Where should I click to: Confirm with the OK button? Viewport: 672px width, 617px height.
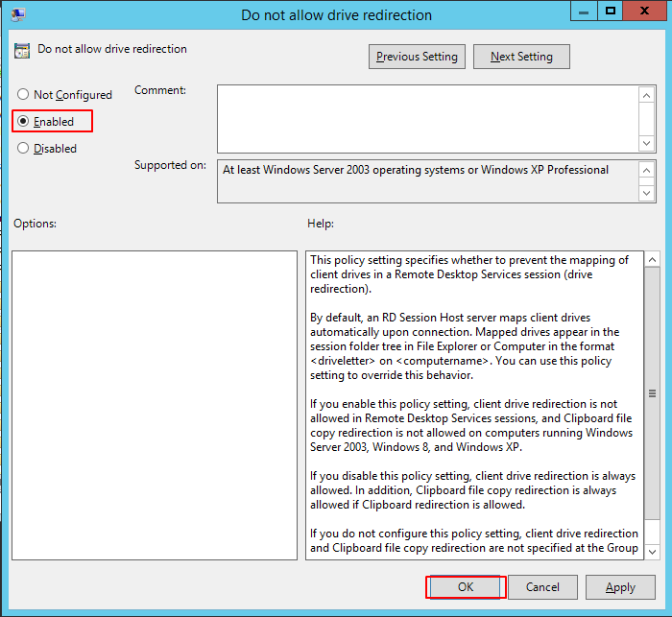[465, 587]
